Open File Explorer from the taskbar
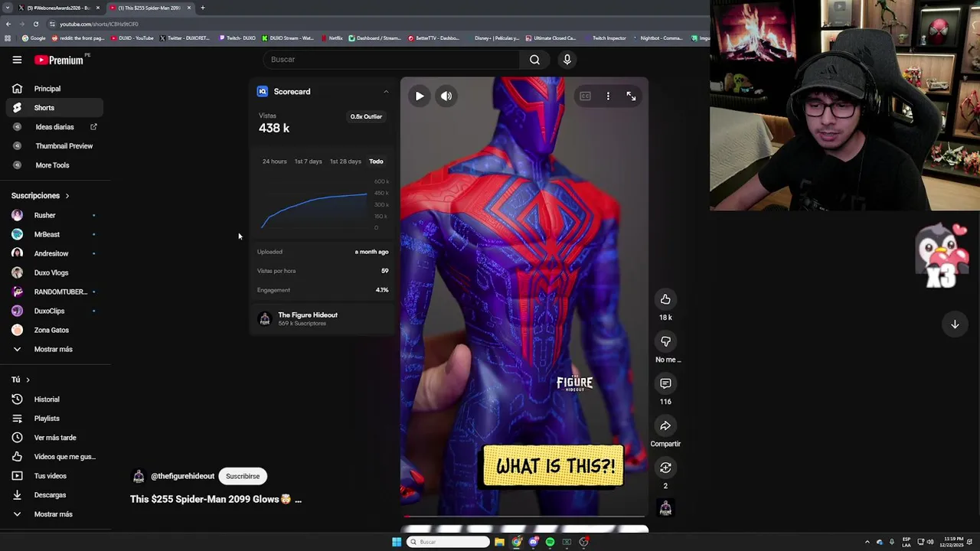980x551 pixels. (x=499, y=542)
